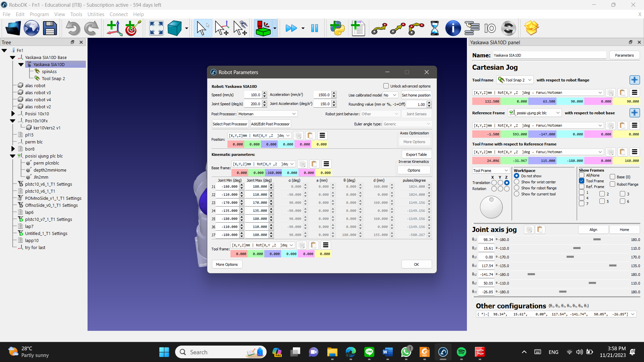This screenshot has width=644, height=362.
Task: Open the Program menu
Action: coord(39,14)
